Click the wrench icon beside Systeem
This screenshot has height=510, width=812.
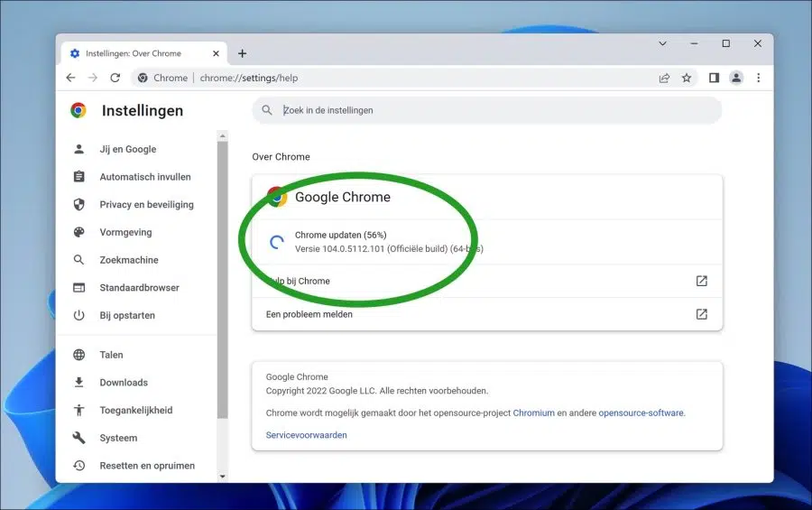(78, 438)
